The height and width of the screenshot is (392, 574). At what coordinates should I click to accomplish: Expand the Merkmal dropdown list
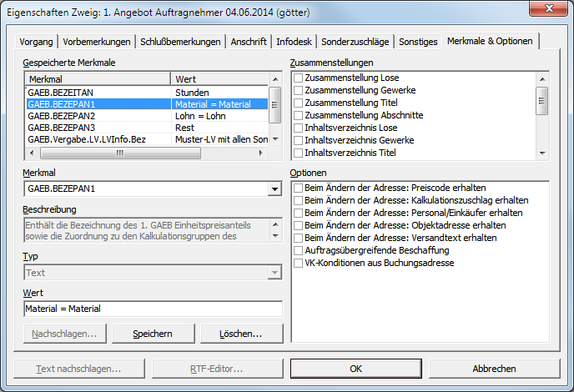pyautogui.click(x=274, y=189)
